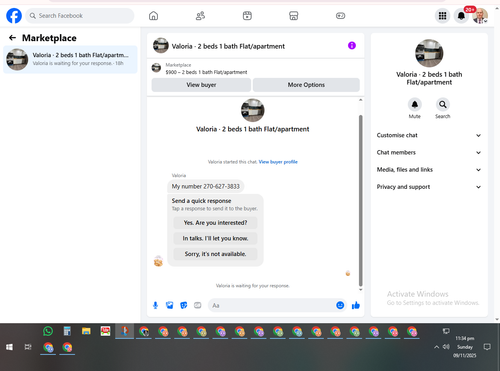This screenshot has height=371, width=500.
Task: Click the More Options button
Action: point(306,85)
